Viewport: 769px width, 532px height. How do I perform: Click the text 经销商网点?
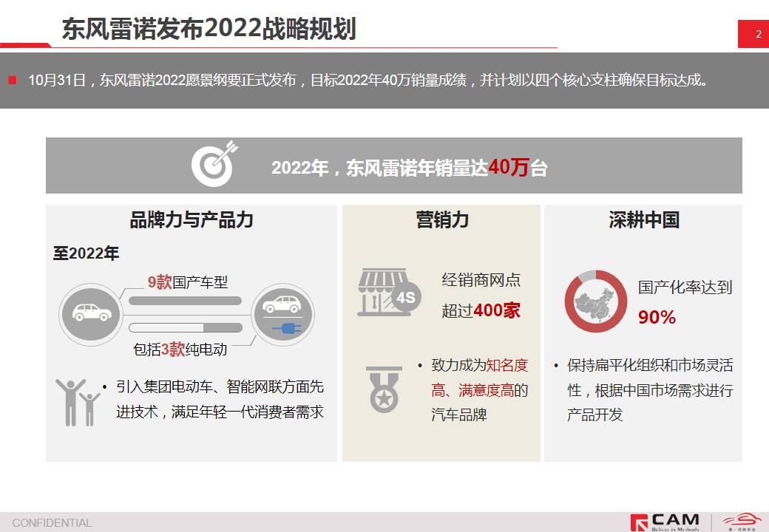481,280
